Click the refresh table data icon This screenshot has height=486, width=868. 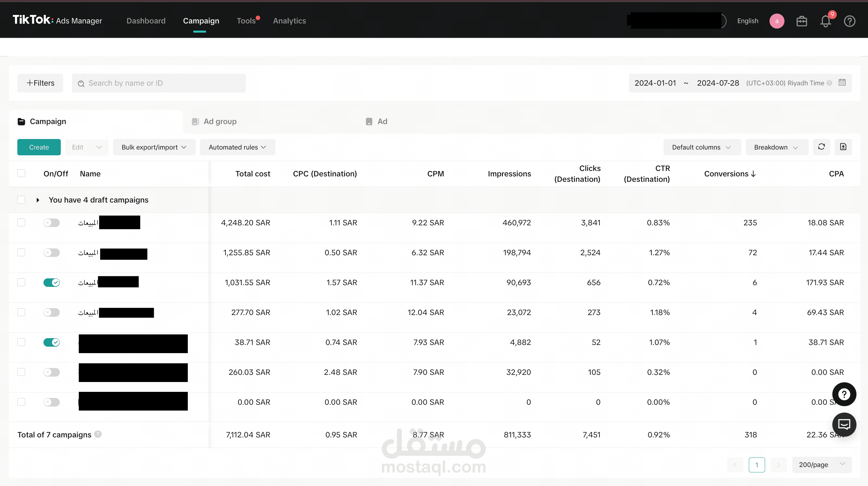(821, 147)
